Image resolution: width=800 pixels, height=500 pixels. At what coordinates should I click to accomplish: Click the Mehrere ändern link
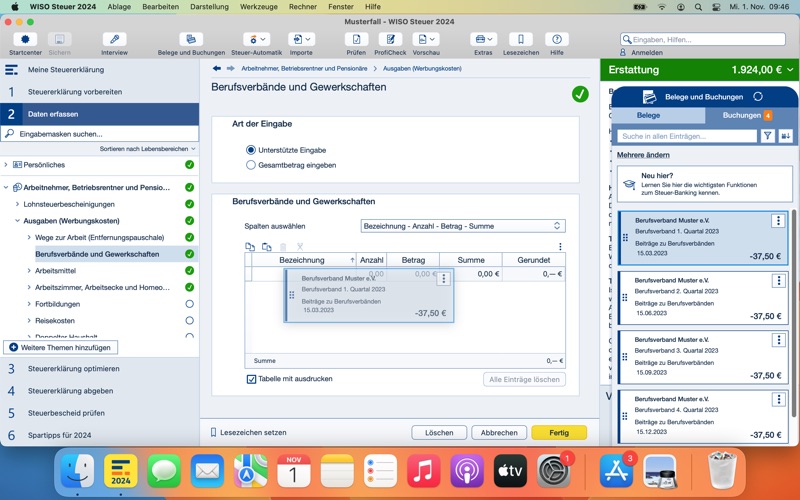(643, 155)
